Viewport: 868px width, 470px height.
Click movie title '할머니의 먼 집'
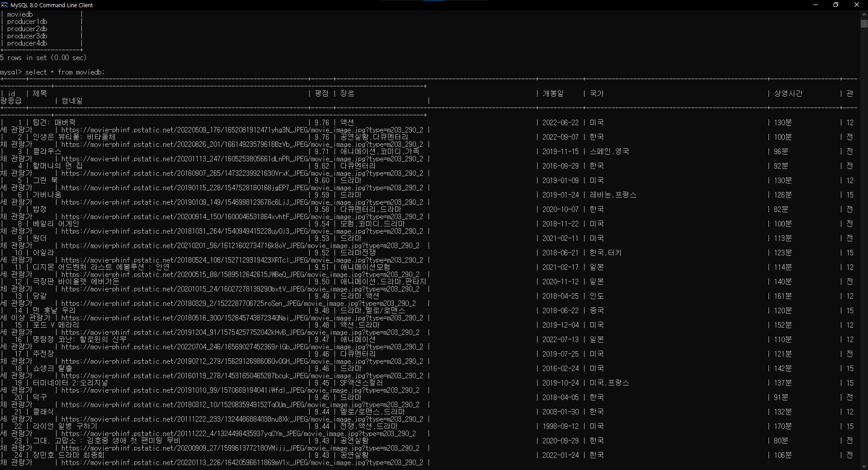coord(58,166)
